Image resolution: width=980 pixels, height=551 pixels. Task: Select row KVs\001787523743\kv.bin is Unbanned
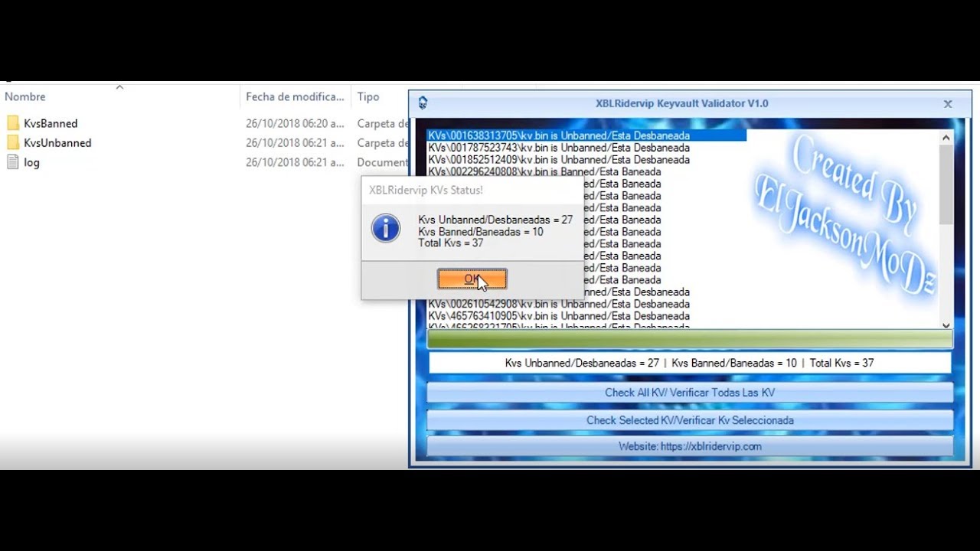(x=559, y=148)
